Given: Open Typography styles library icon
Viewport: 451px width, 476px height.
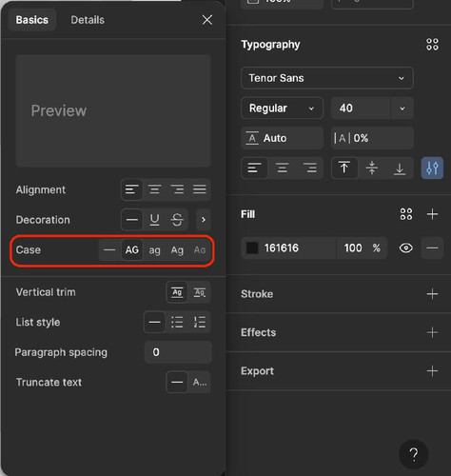Looking at the screenshot, I should click(x=432, y=45).
